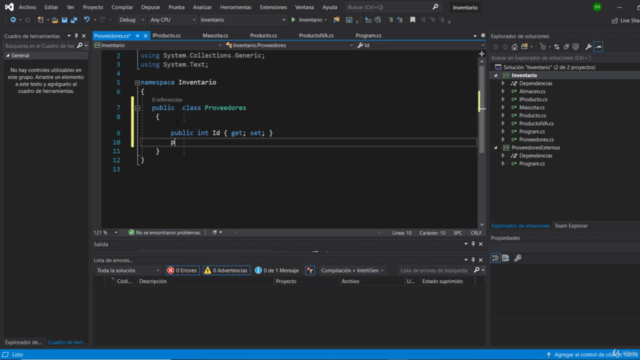Collapse the namespace Inventario code block
The image size is (640, 360).
138,82
